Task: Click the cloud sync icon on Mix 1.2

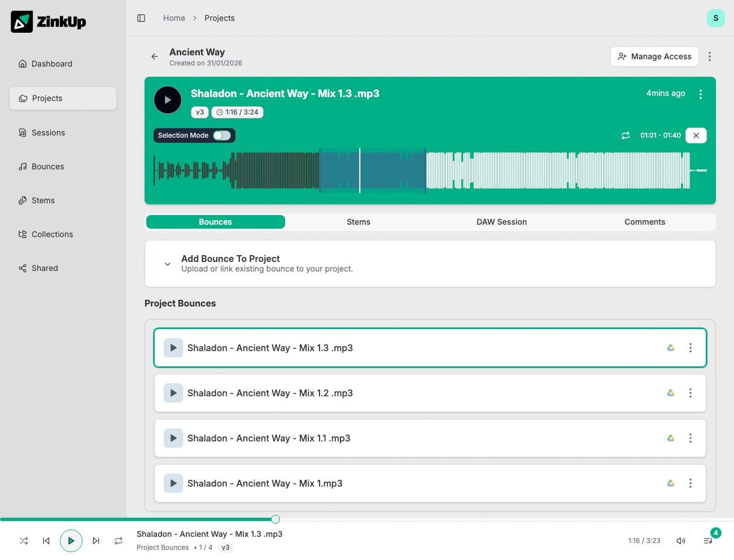Action: click(670, 393)
